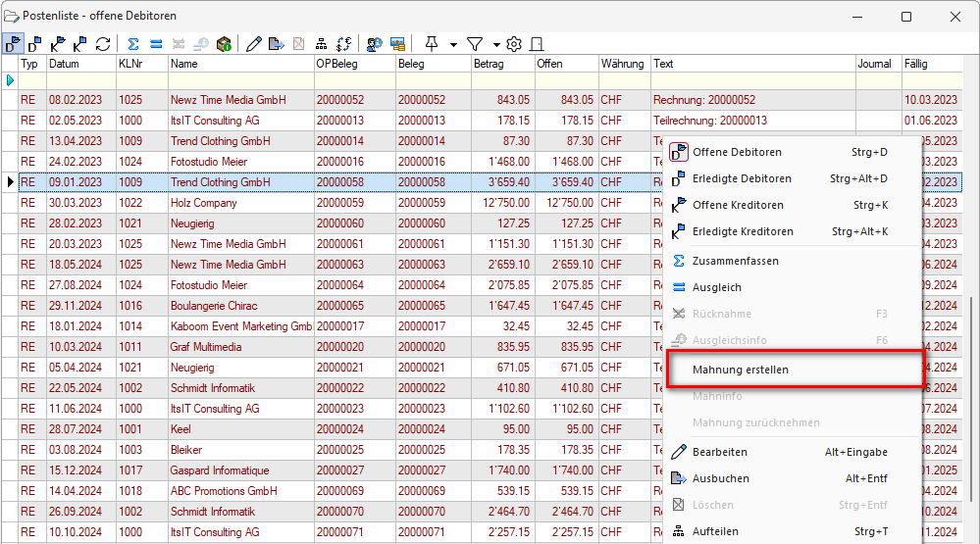Click the funnel filter icon in toolbar
The height and width of the screenshot is (544, 980).
[x=475, y=44]
